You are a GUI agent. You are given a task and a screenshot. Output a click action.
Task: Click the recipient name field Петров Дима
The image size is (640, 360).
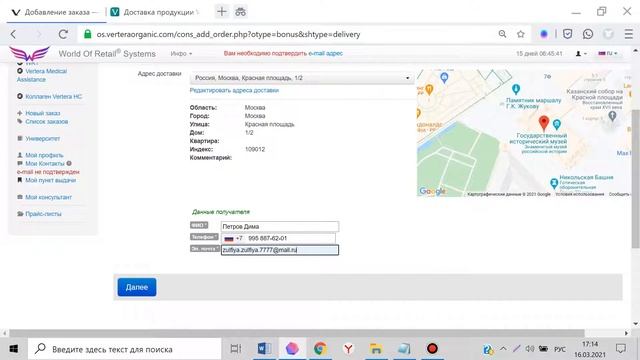pos(280,226)
